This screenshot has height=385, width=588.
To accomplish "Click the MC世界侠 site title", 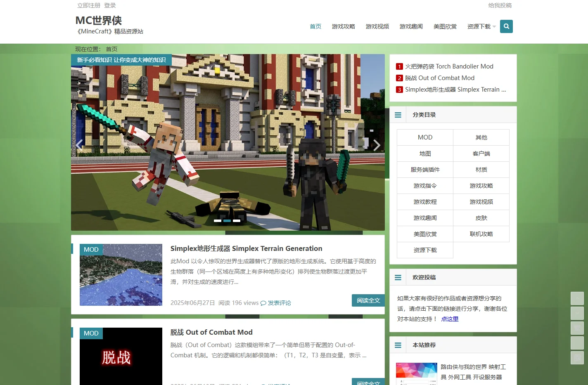I will pyautogui.click(x=99, y=20).
